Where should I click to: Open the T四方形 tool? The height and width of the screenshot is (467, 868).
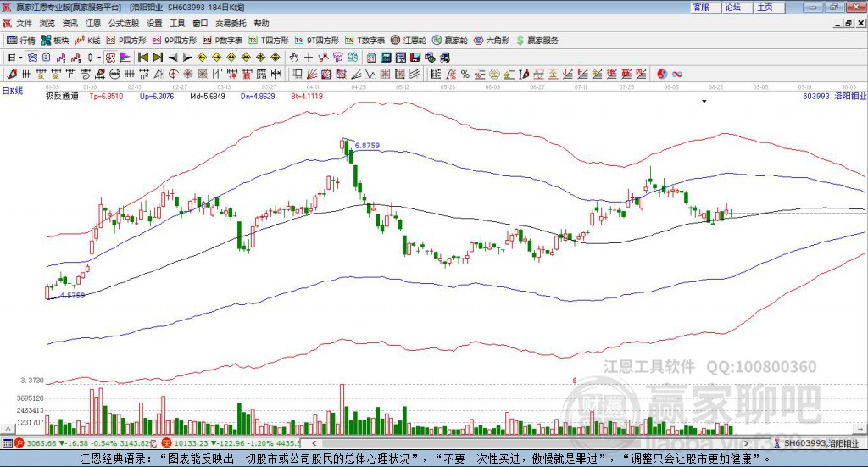tap(269, 41)
